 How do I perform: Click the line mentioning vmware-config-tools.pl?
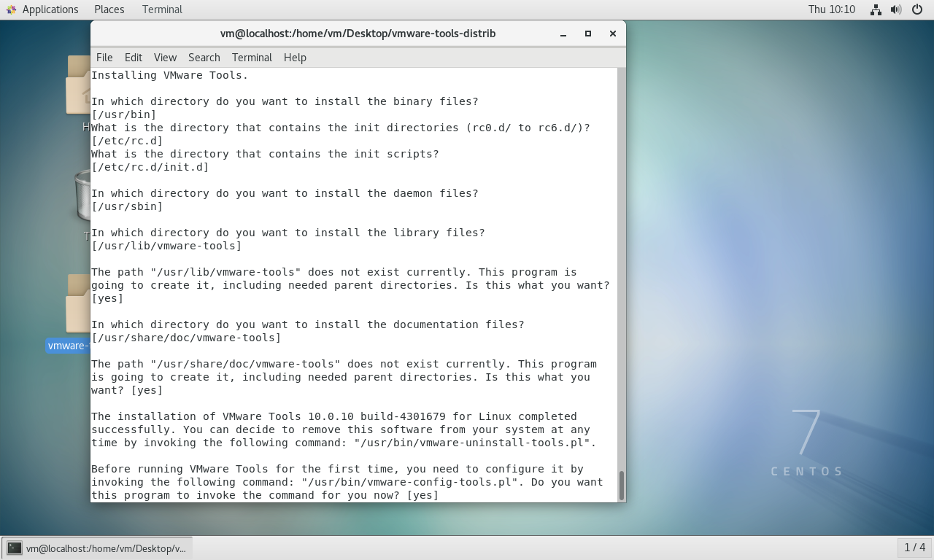347,482
